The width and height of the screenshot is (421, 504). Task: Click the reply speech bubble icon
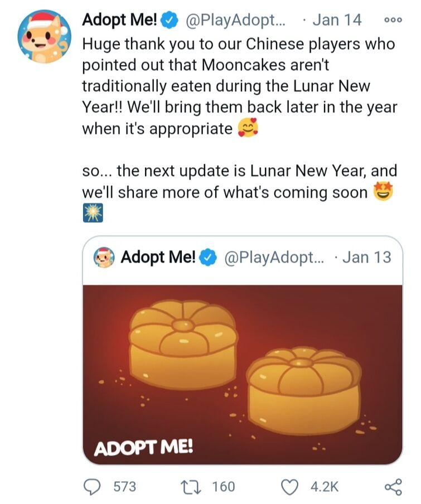tap(92, 486)
